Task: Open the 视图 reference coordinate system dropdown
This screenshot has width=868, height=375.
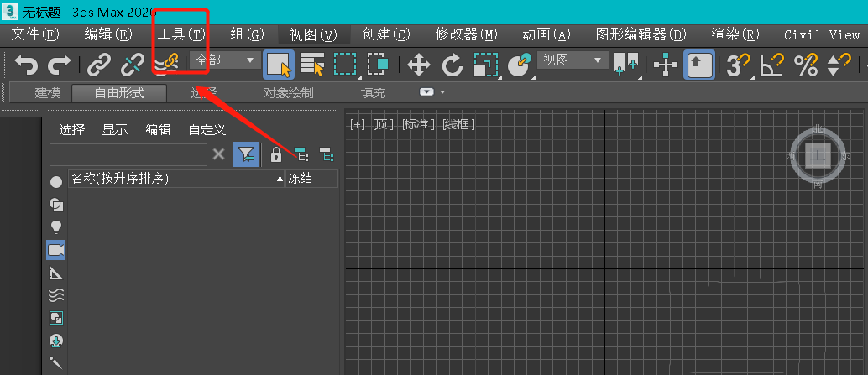Action: [573, 60]
